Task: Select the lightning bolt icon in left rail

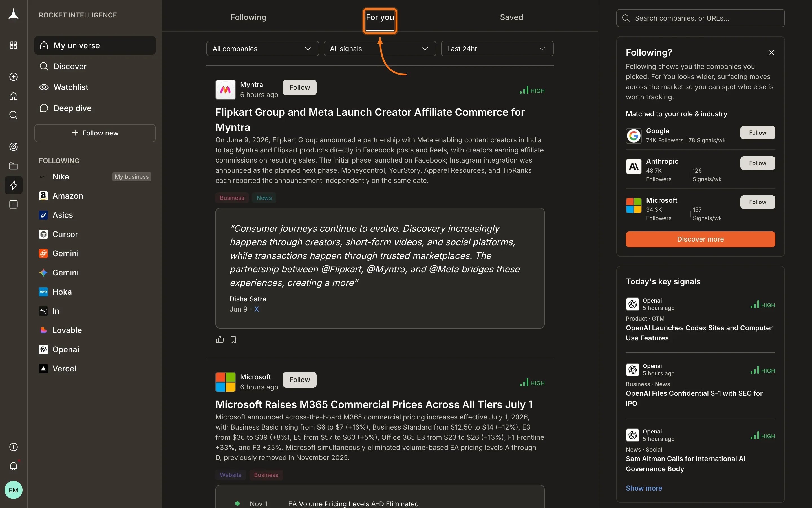Action: (x=14, y=185)
